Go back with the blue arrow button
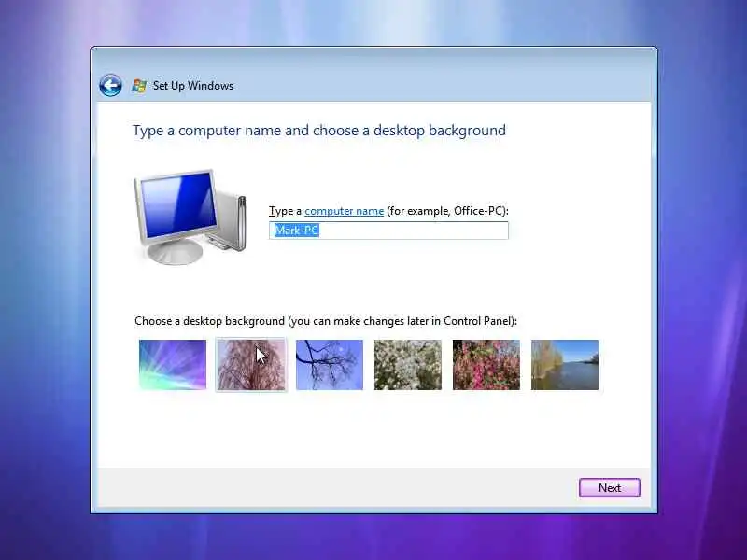The width and height of the screenshot is (747, 560). pos(110,86)
